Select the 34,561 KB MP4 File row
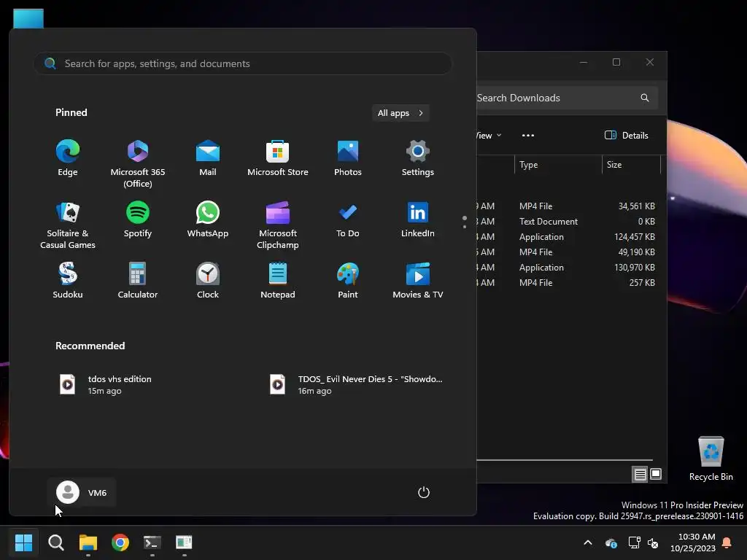747x560 pixels. [x=567, y=206]
